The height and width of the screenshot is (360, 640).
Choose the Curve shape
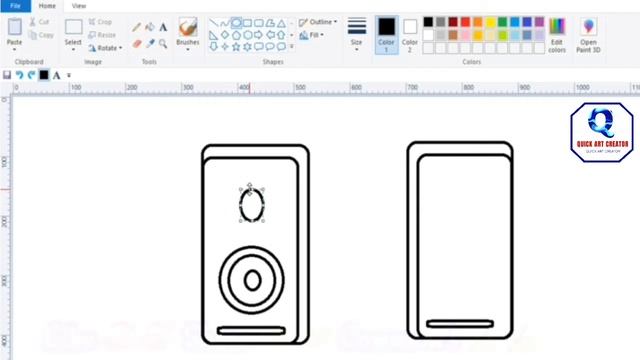(x=224, y=23)
